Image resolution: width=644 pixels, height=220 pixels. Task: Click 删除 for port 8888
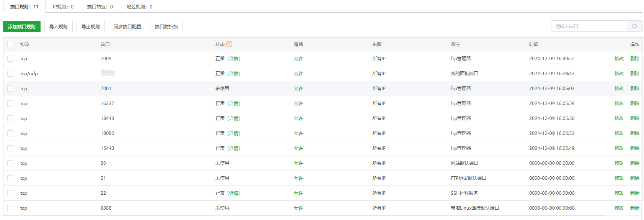pos(635,208)
